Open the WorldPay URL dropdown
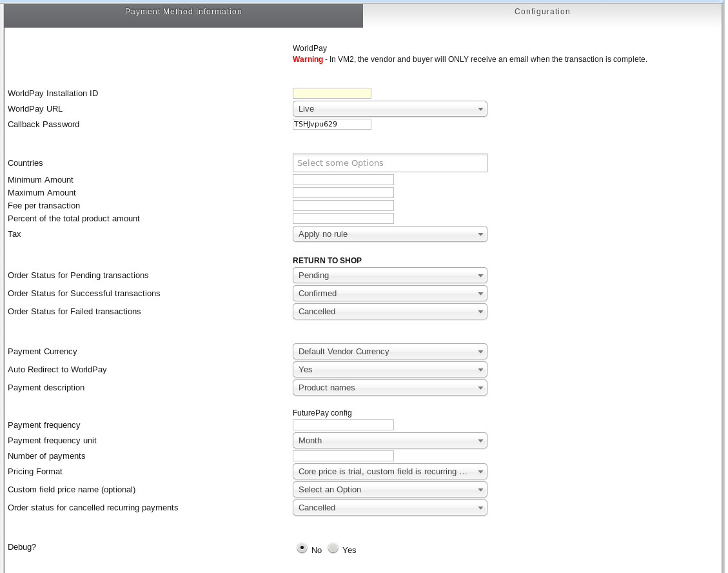The image size is (728, 573). 390,109
